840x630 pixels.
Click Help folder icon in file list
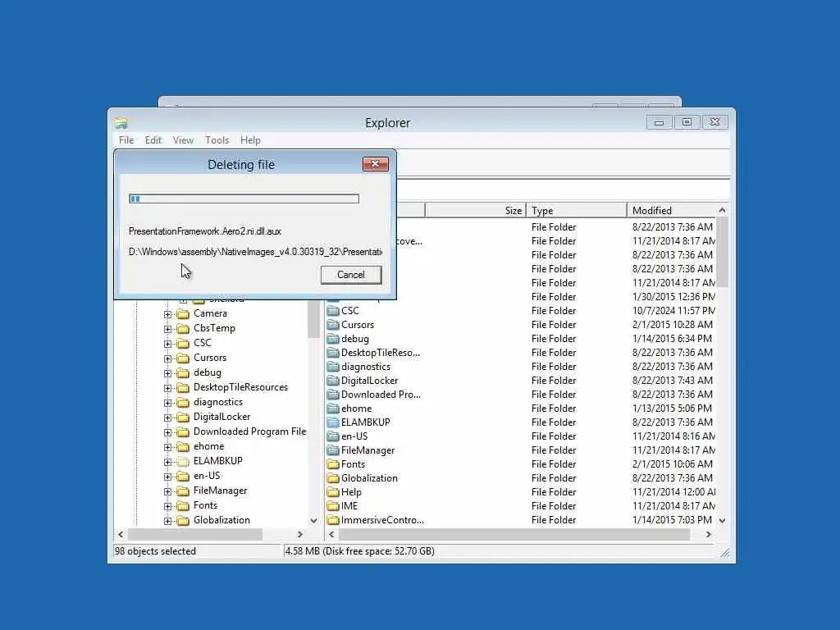click(333, 492)
